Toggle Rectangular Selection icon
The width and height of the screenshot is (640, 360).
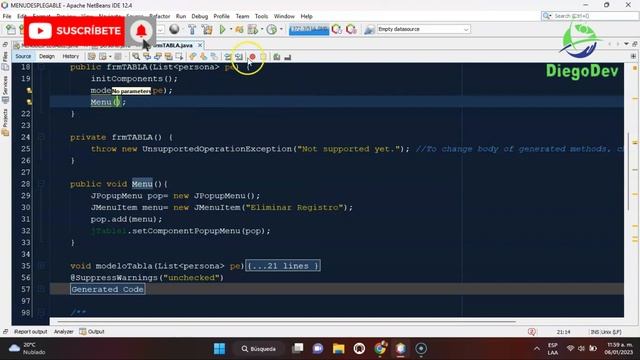(x=179, y=57)
